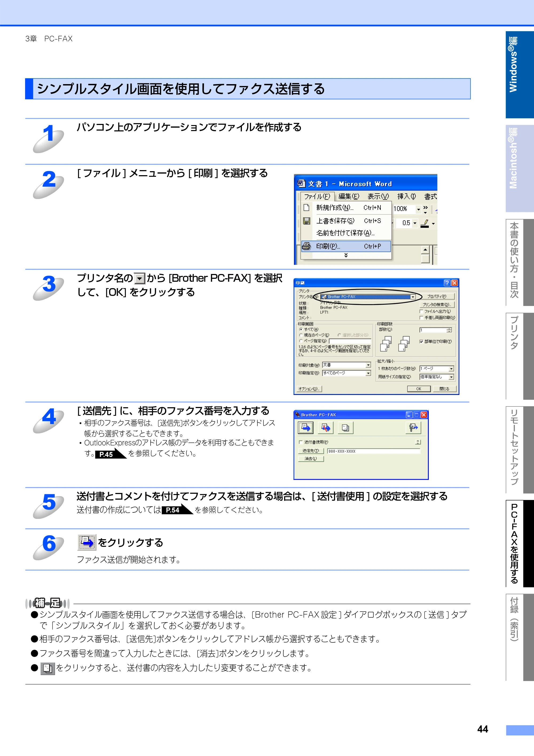Click the fax number field showing 000-XXX-XXXX
Viewport: 534px width, 756px height.
(x=374, y=451)
